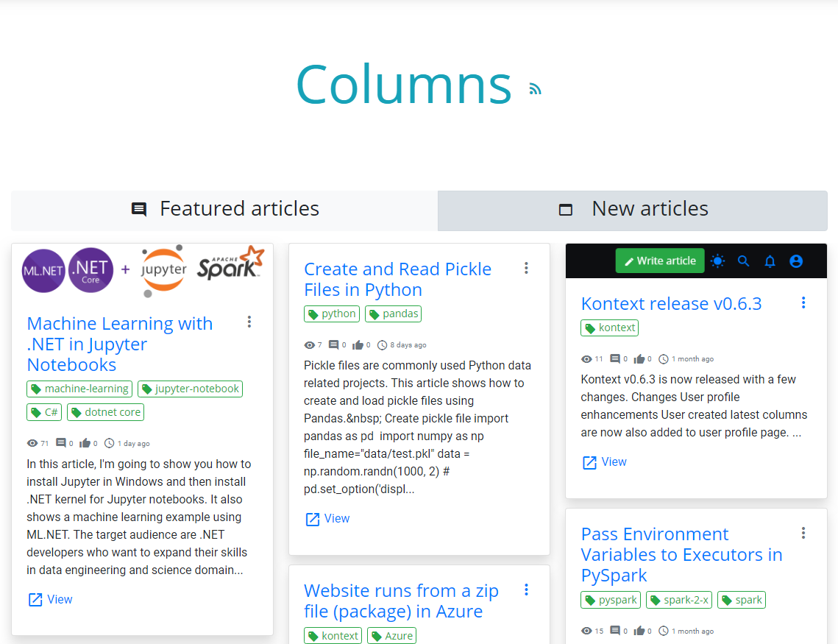Open the Kontext release v0.6.3 article

tap(671, 303)
